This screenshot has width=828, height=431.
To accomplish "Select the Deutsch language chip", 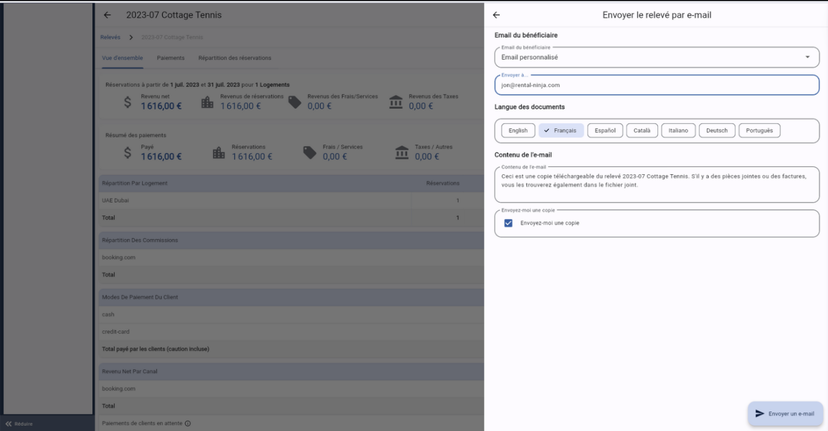I will [x=716, y=130].
